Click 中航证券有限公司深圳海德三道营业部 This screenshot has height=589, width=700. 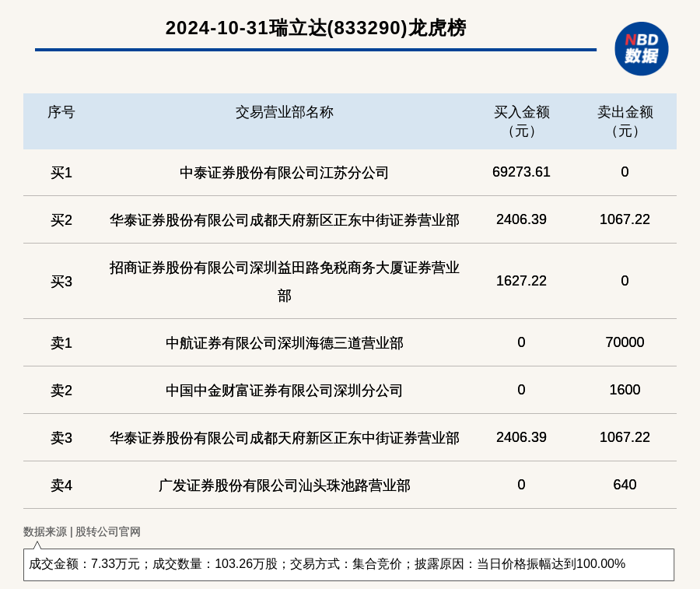coord(285,343)
